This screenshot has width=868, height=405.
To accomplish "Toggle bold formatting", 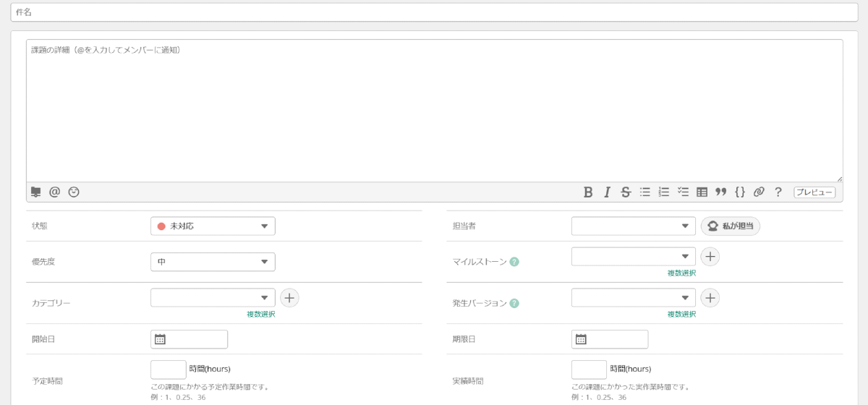I will click(x=588, y=192).
